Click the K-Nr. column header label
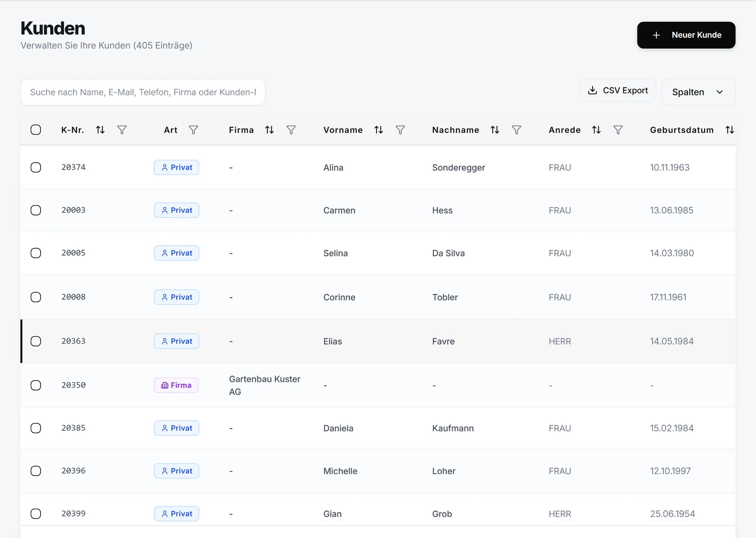 tap(73, 130)
